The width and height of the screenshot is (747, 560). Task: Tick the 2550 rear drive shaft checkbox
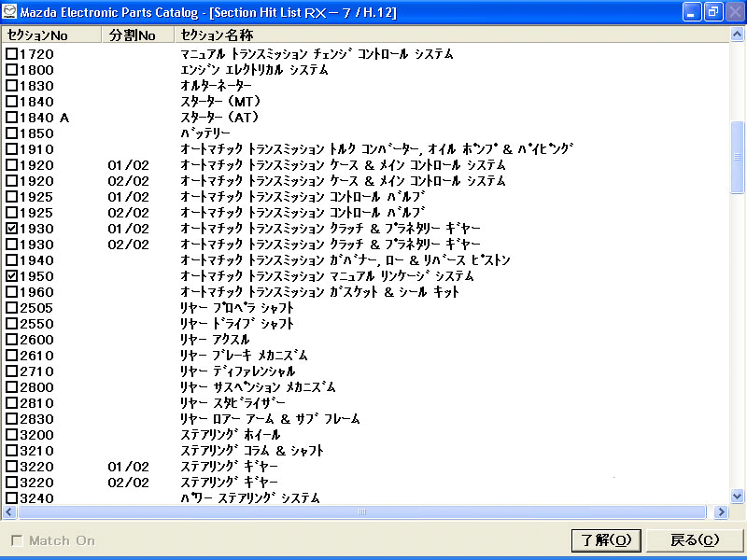(x=11, y=324)
